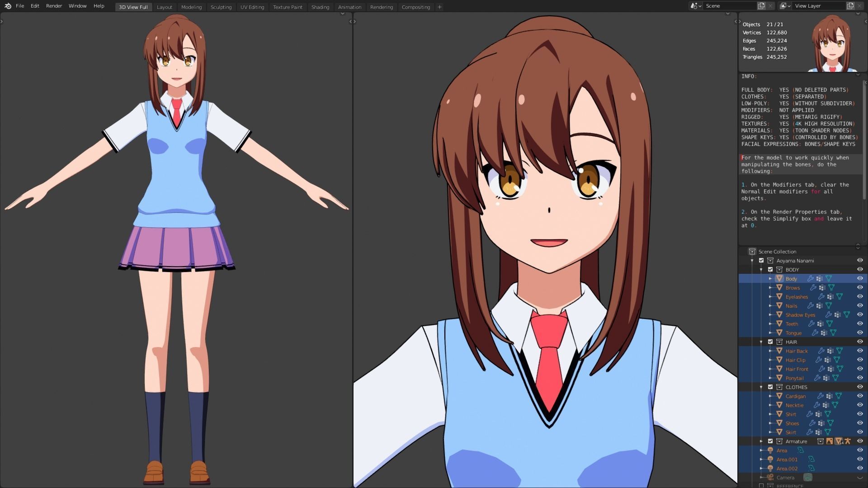Switch to the UV Editing workspace tab
This screenshot has width=868, height=488.
point(252,7)
